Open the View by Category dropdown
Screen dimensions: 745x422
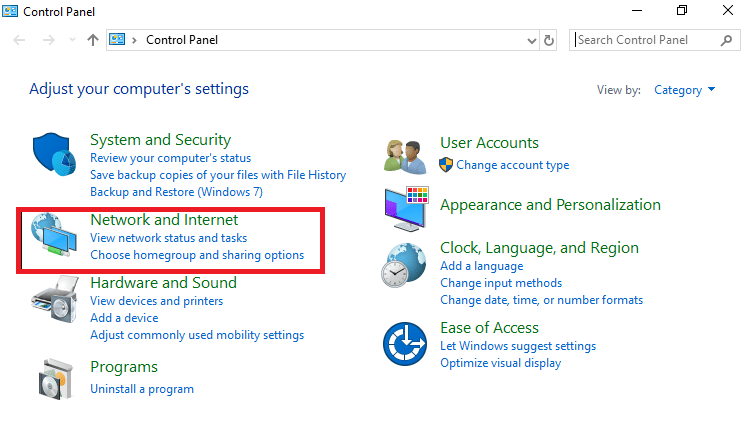684,90
